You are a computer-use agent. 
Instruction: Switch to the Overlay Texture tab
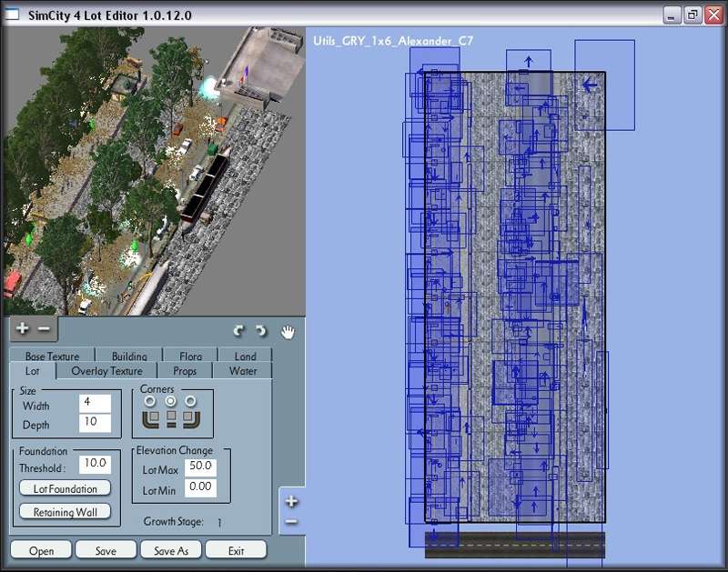pyautogui.click(x=106, y=371)
